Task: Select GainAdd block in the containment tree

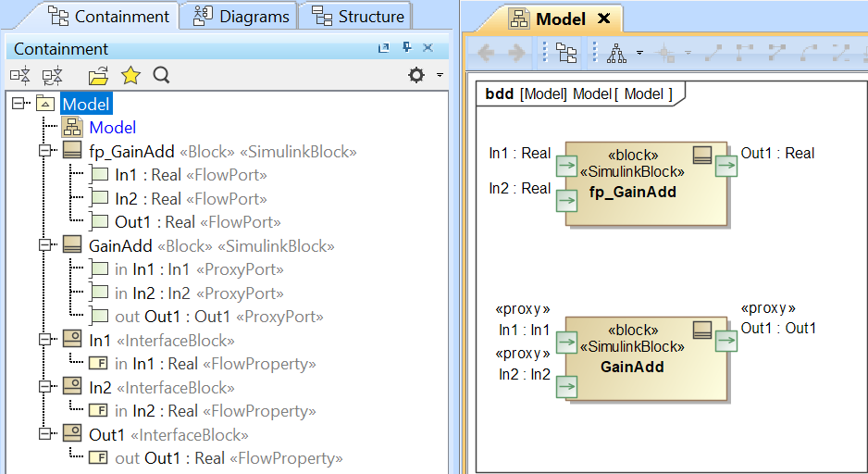Action: coord(120,245)
